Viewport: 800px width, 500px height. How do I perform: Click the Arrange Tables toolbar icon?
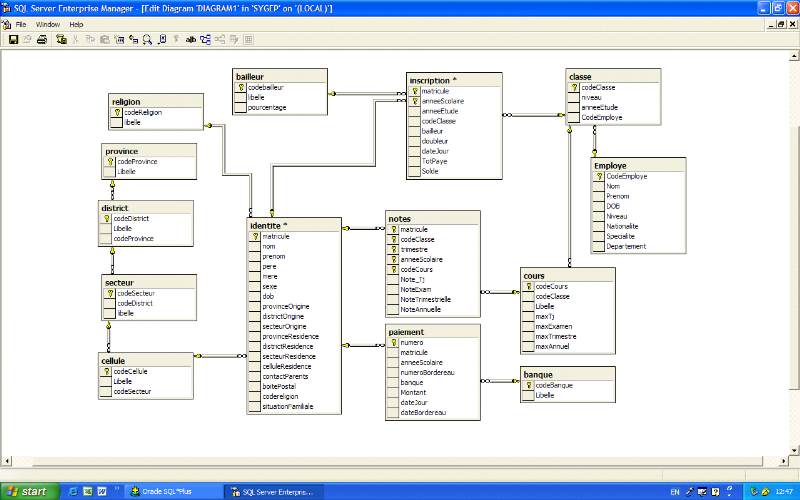[x=205, y=40]
